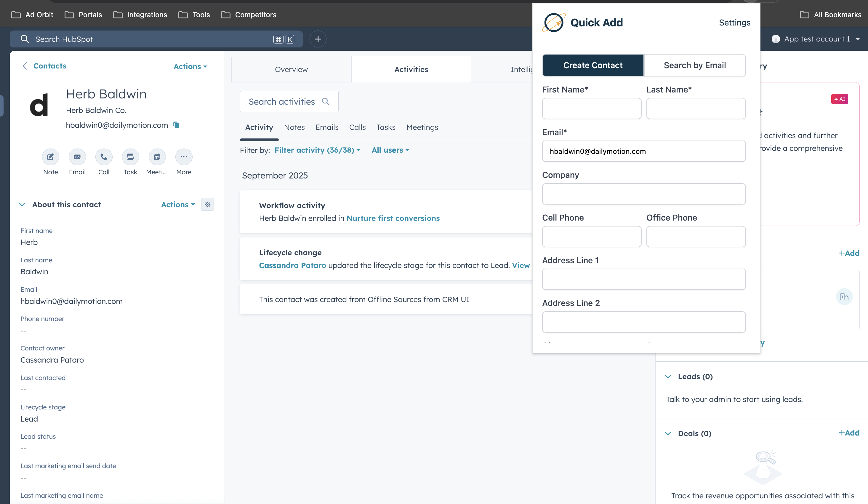Click the First Name input field
868x504 pixels.
(591, 109)
